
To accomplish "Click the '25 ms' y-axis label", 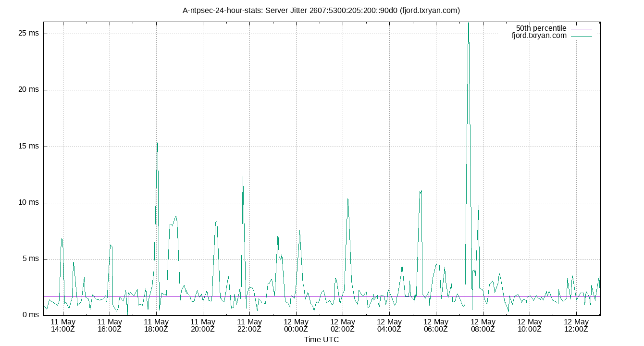I will [x=29, y=34].
